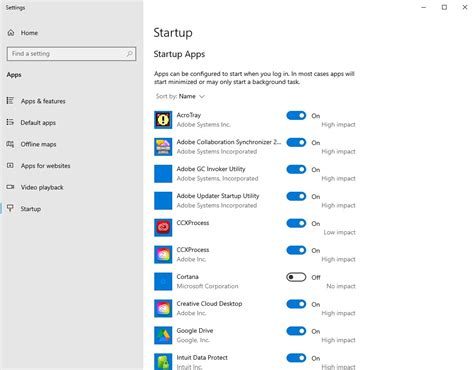Click Microsoft Corporation publisher text
474x370 pixels.
207,286
